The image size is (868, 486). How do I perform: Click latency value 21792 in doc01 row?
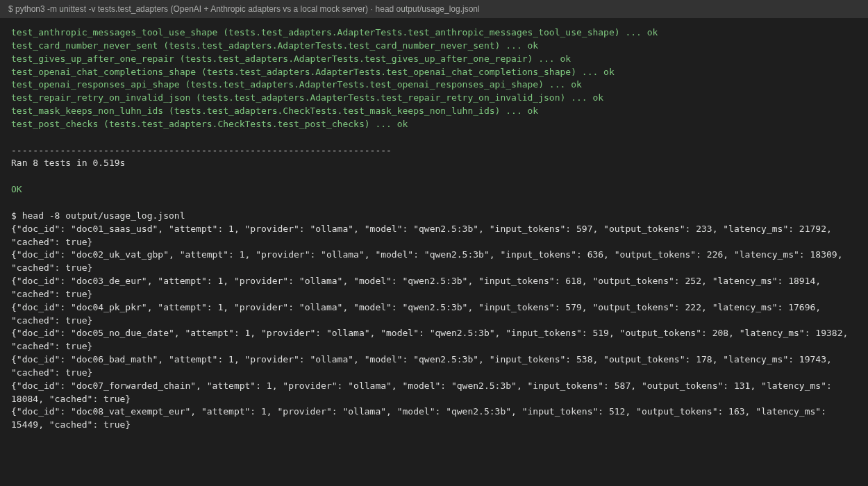point(812,229)
